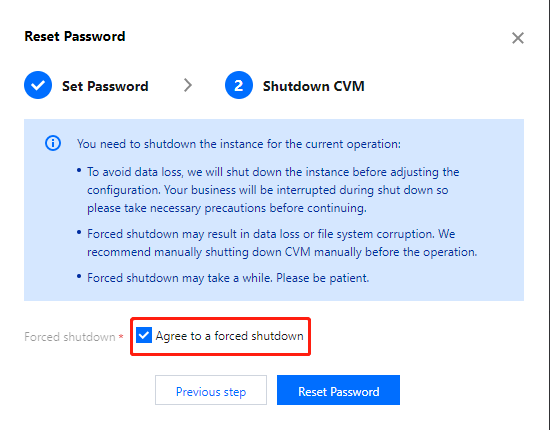The image size is (550, 430).
Task: Click the 'To avoid data loss' bullet text
Action: pos(273,190)
